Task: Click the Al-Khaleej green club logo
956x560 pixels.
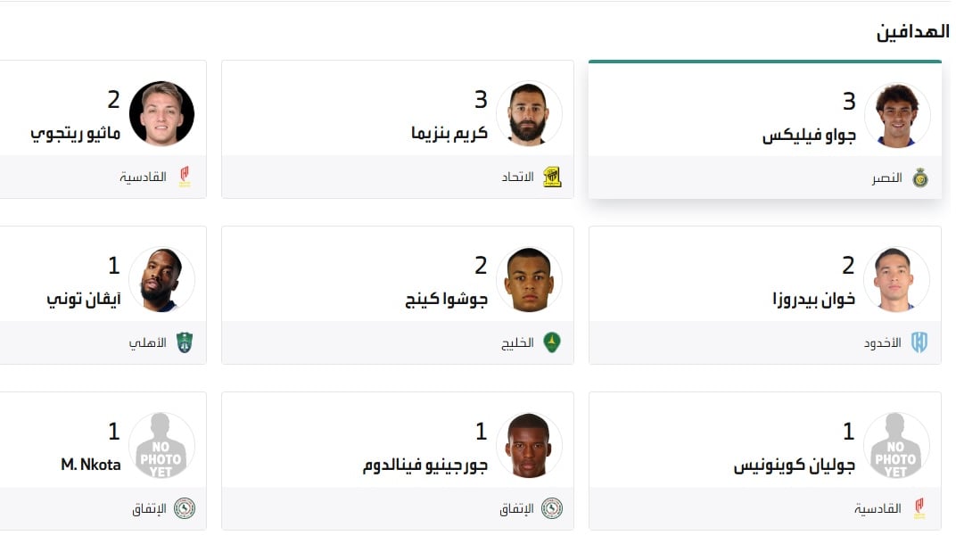Action: coord(552,342)
